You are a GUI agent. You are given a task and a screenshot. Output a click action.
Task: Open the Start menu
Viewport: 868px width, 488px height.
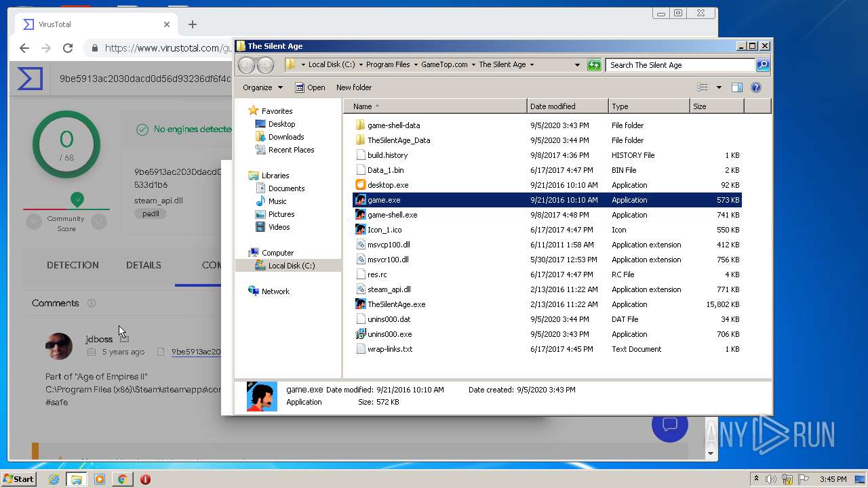[19, 479]
